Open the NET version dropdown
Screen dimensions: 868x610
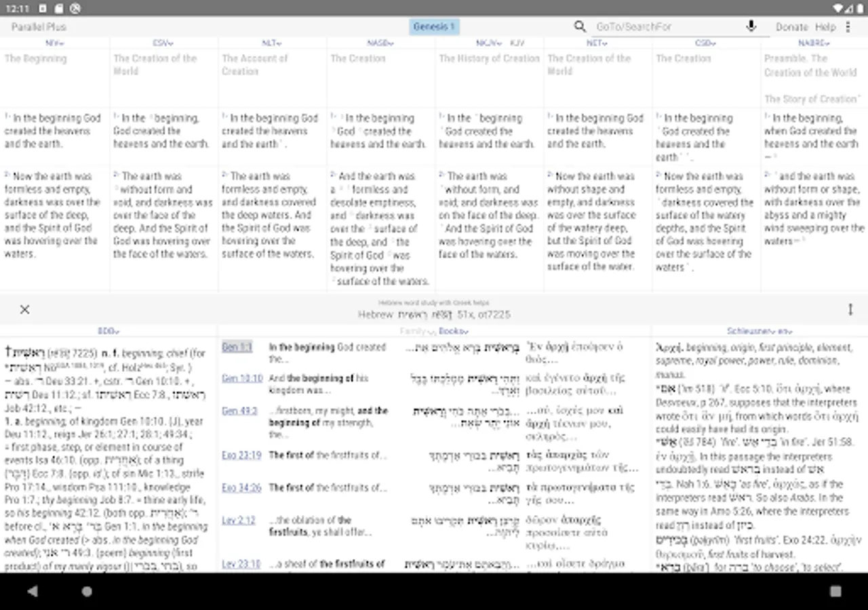point(597,43)
